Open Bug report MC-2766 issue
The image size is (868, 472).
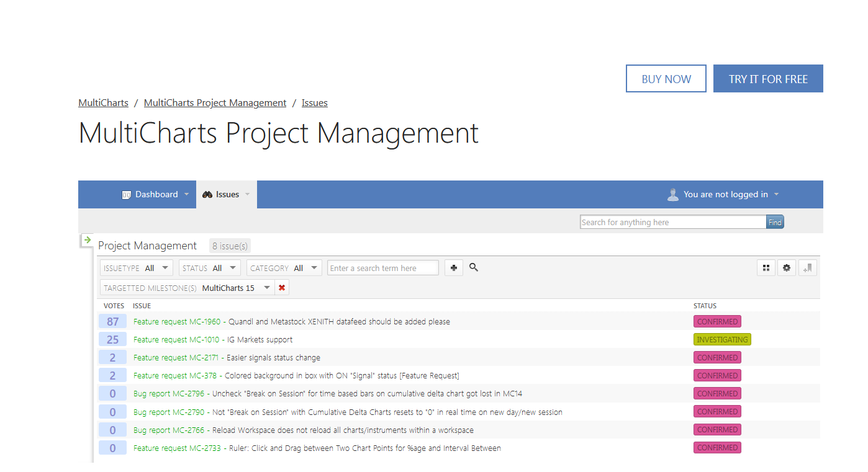pos(304,430)
